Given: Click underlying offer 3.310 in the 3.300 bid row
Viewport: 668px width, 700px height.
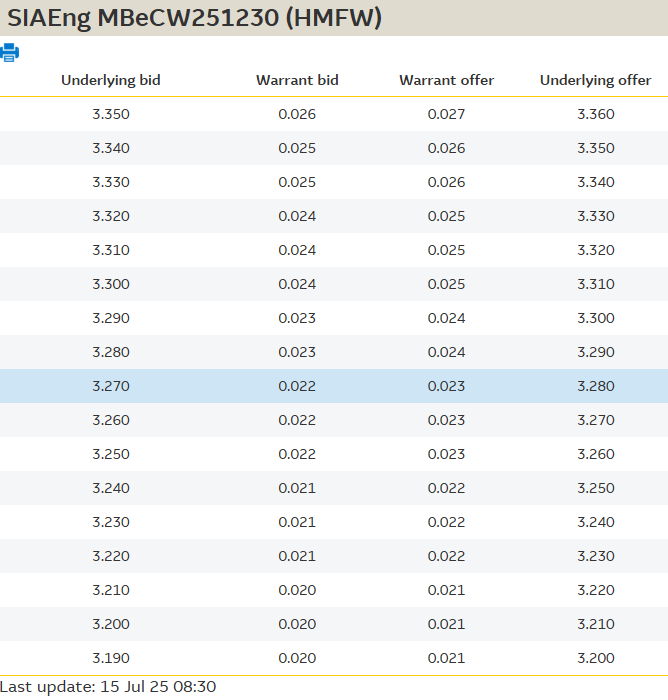Looking at the screenshot, I should tap(596, 284).
